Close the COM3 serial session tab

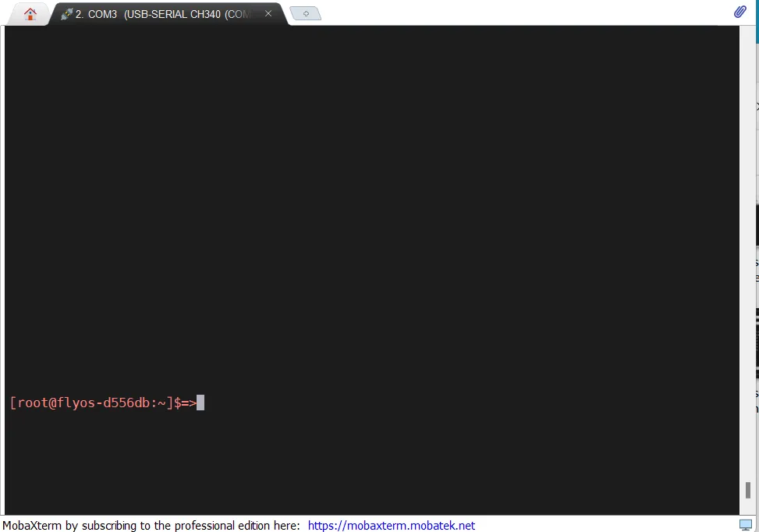point(268,13)
